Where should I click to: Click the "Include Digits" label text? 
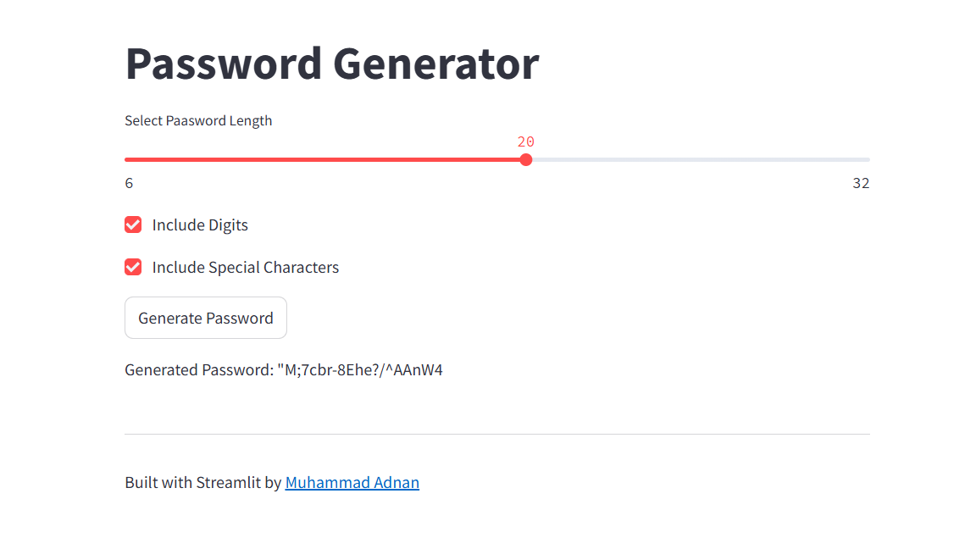click(x=200, y=225)
